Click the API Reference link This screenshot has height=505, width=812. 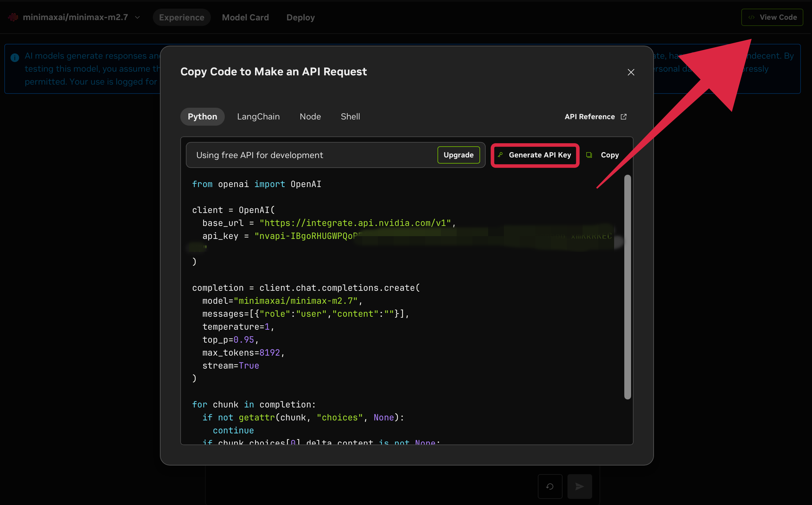click(x=589, y=117)
